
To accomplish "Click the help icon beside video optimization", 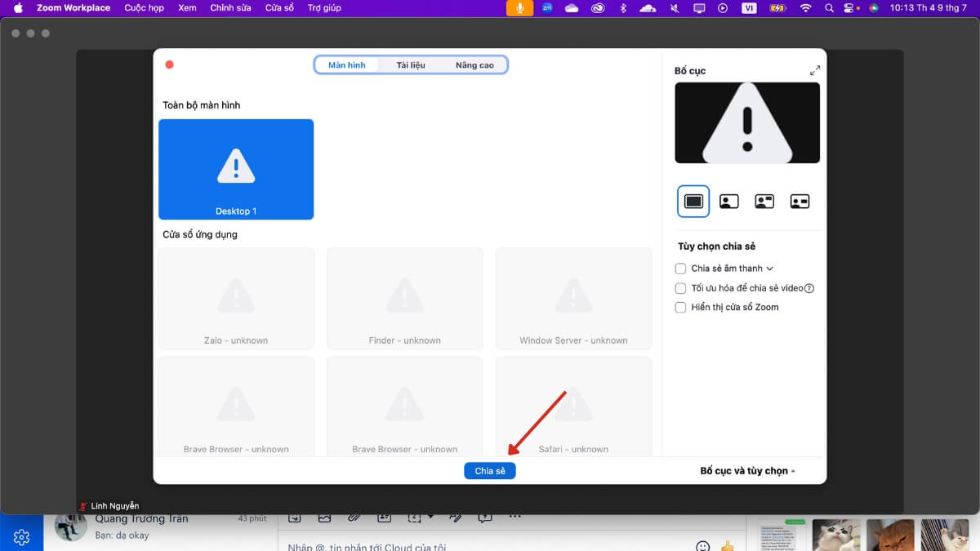I will click(x=809, y=288).
